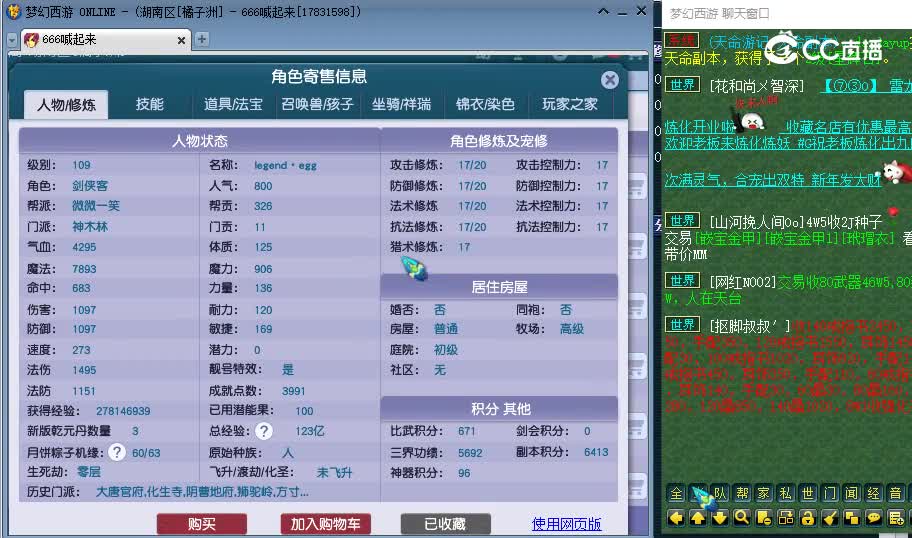Switch to the 坐骑/祥瑞 tab
The height and width of the screenshot is (538, 912).
click(401, 105)
